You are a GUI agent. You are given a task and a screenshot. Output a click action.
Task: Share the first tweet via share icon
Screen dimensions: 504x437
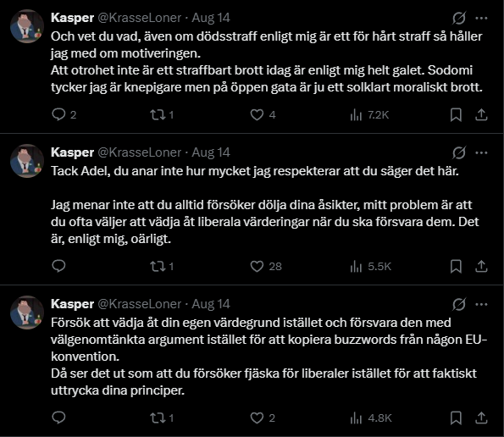481,114
